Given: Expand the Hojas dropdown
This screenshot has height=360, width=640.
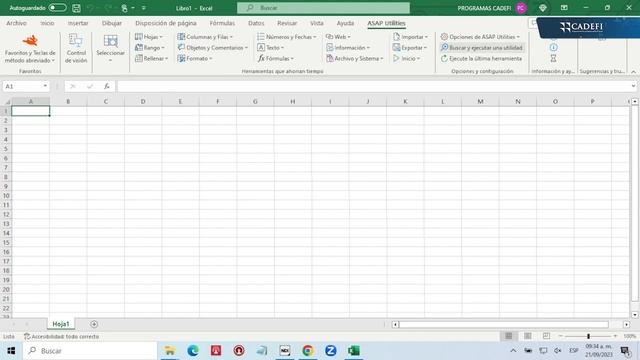Looking at the screenshot, I should pos(149,37).
